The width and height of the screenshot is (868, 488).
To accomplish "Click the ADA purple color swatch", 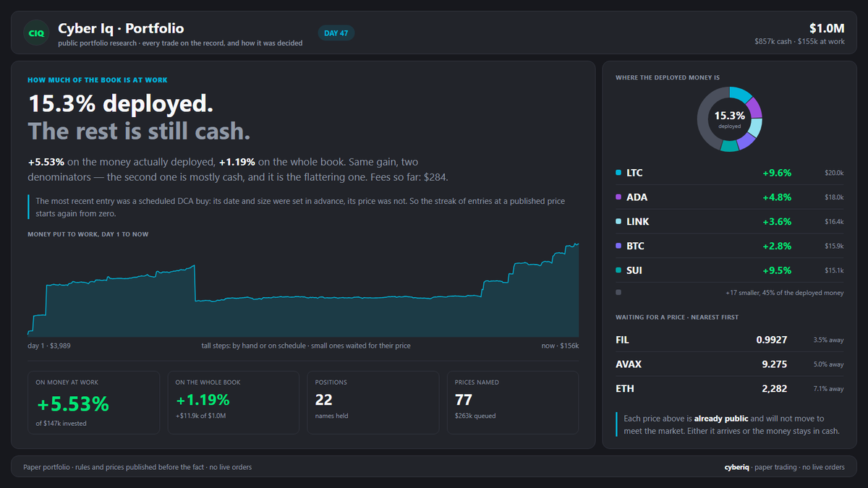I will 618,197.
